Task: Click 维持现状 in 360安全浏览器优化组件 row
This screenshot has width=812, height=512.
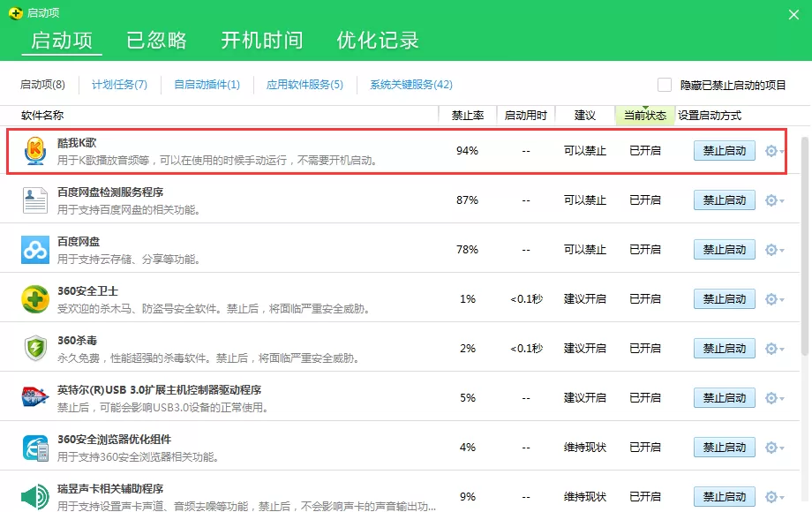Action: pos(585,448)
